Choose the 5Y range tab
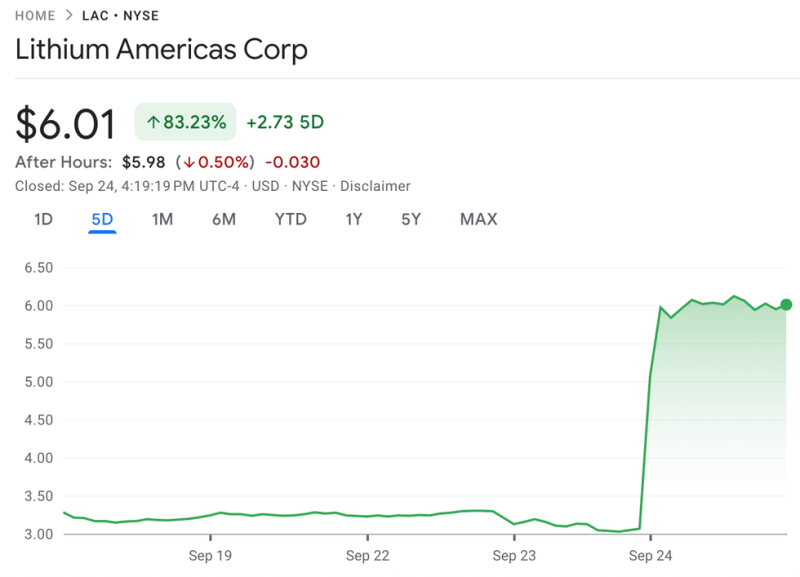 [x=411, y=219]
